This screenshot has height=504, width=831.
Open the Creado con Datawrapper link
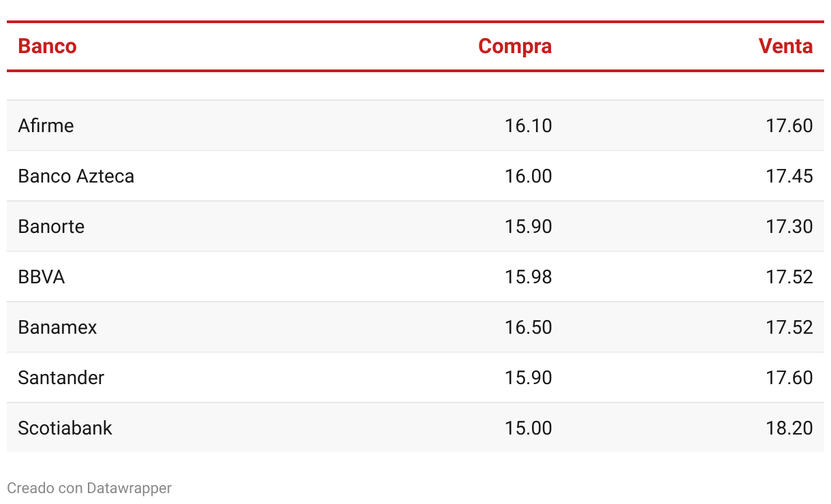click(x=89, y=488)
